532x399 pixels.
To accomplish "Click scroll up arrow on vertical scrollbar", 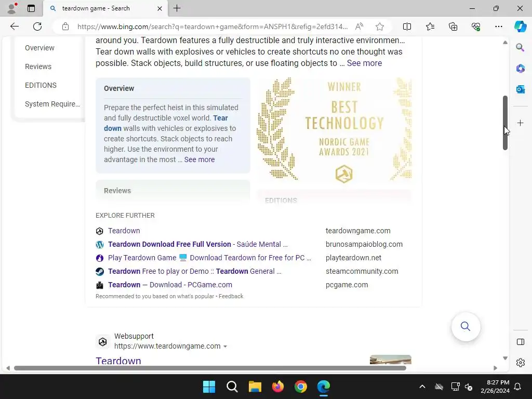I will point(505,43).
